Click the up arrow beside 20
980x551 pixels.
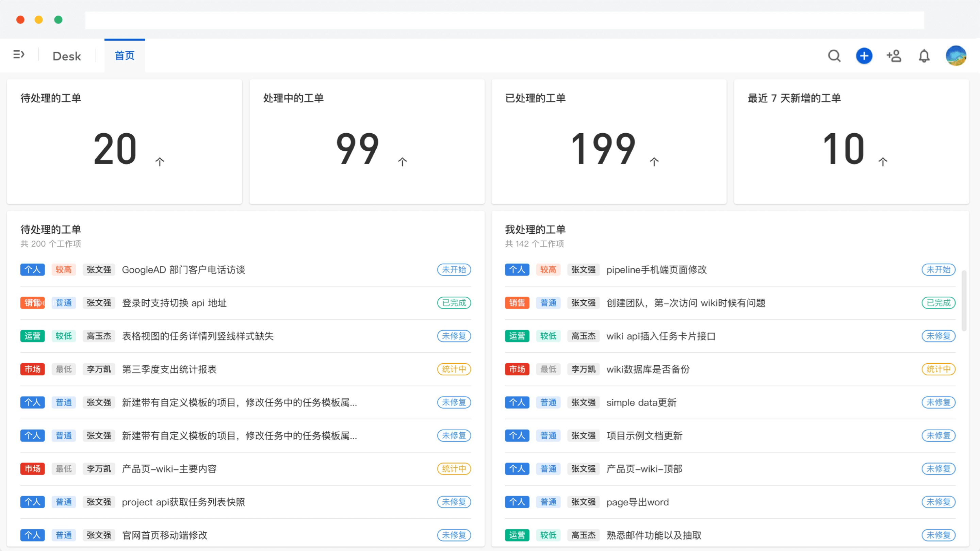[x=160, y=162]
